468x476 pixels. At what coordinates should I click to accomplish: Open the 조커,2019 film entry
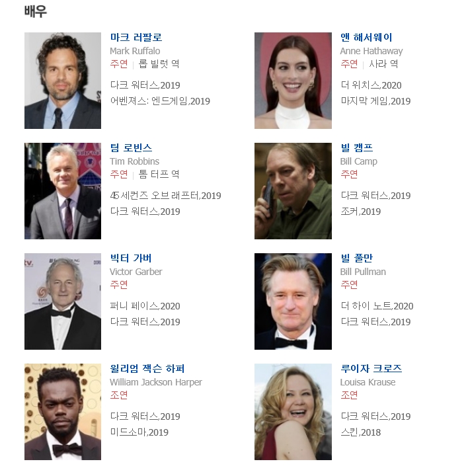(x=360, y=212)
